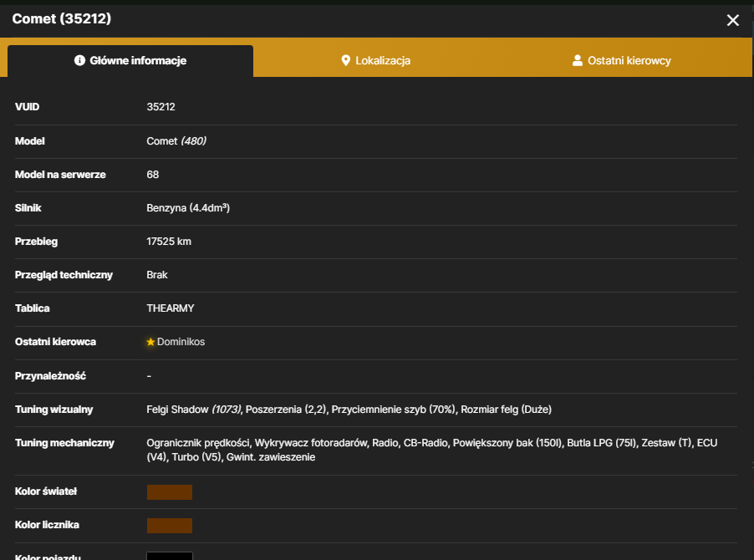Screen dimensions: 754x560
Task: Open the Dominikos driver profile link
Action: pyautogui.click(x=181, y=342)
